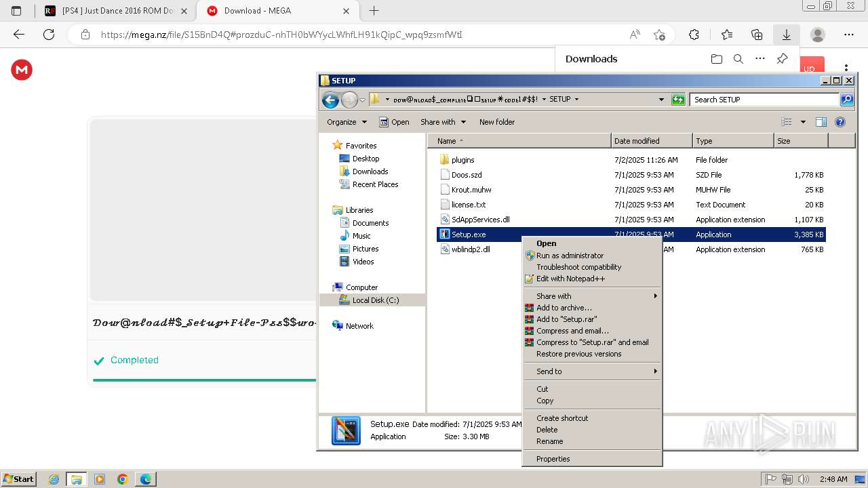
Task: Reload the MEGA page in Edge
Action: 49,35
